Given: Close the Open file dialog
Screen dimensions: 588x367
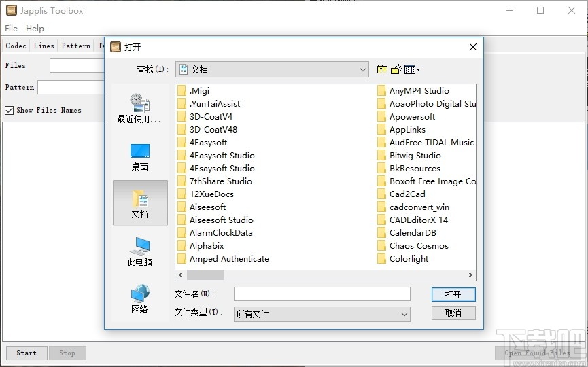Looking at the screenshot, I should click(x=473, y=47).
